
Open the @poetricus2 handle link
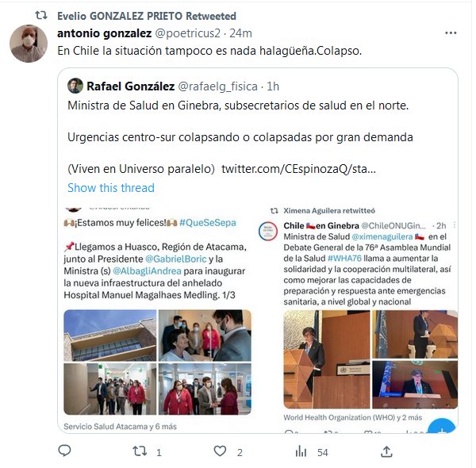187,33
